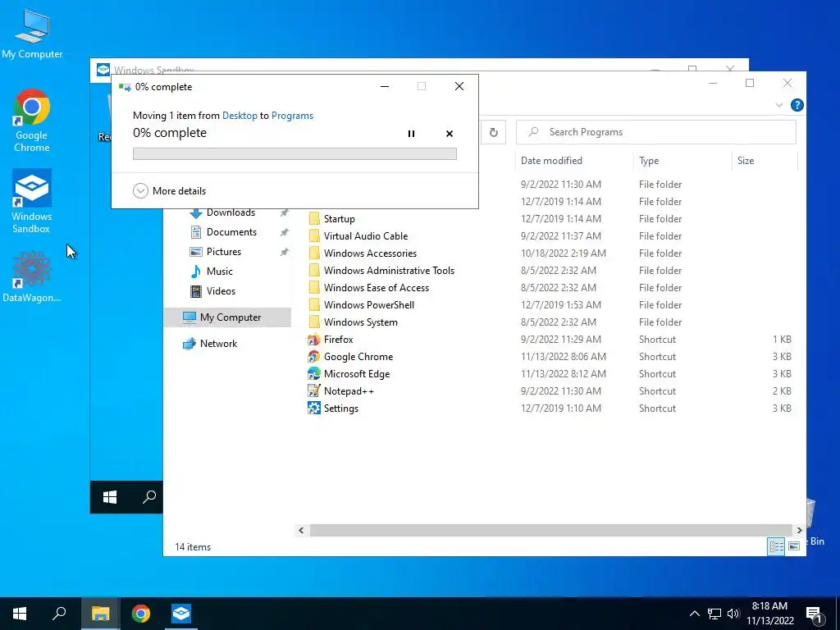The width and height of the screenshot is (840, 630).
Task: Unpin Documents using its pin icon
Action: point(285,232)
